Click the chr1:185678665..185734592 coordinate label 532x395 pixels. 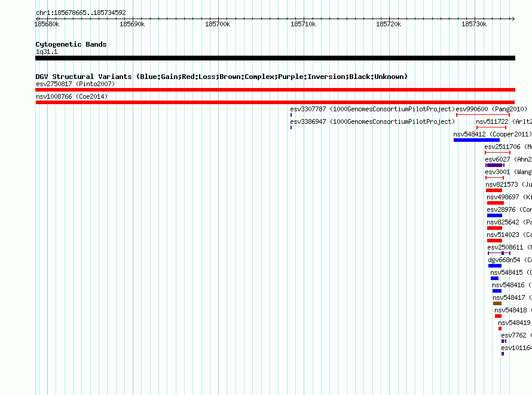81,13
